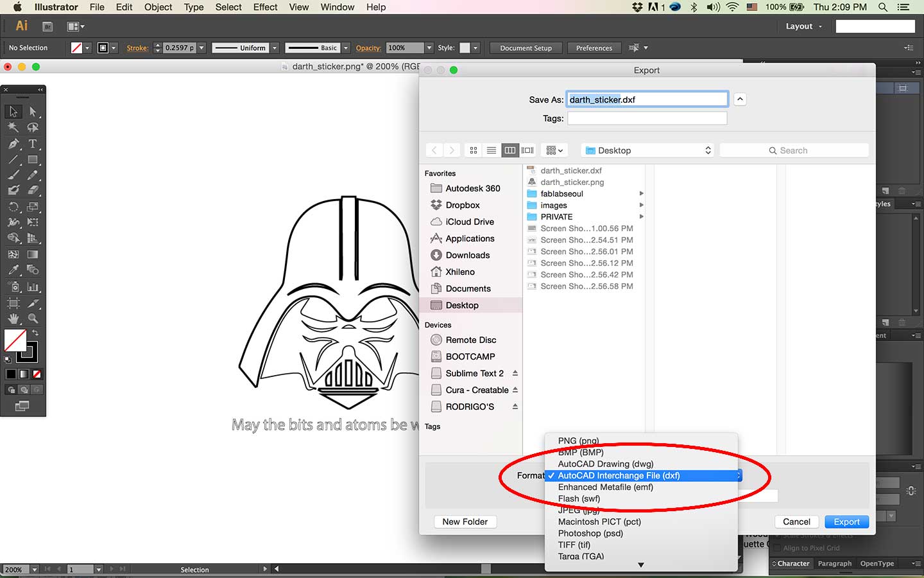Select the Pen tool
The image size is (924, 578).
[13, 144]
